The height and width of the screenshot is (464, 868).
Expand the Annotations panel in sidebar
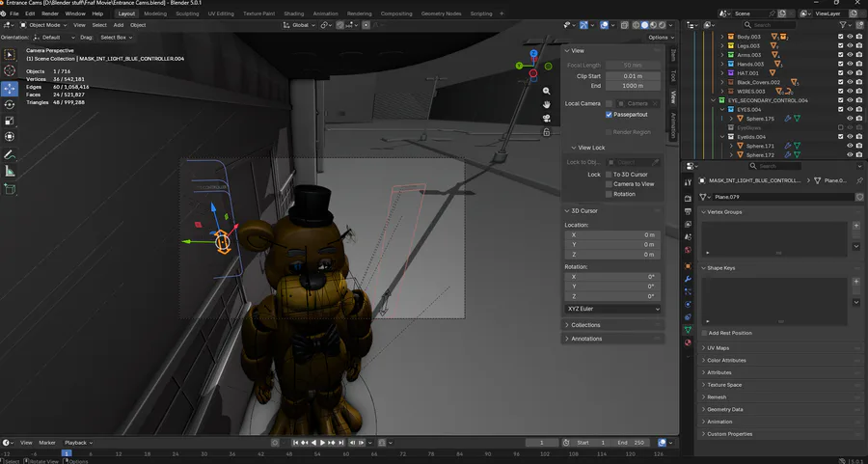[612, 339]
